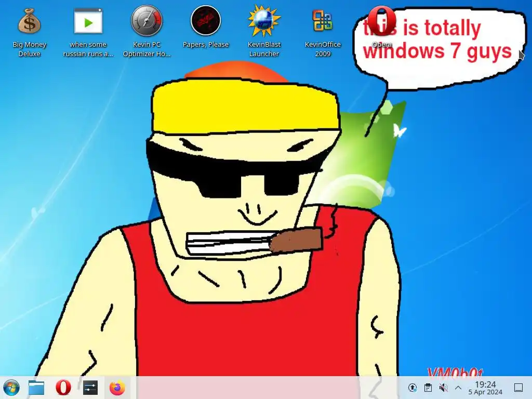Open the Start menu orb

pos(11,388)
